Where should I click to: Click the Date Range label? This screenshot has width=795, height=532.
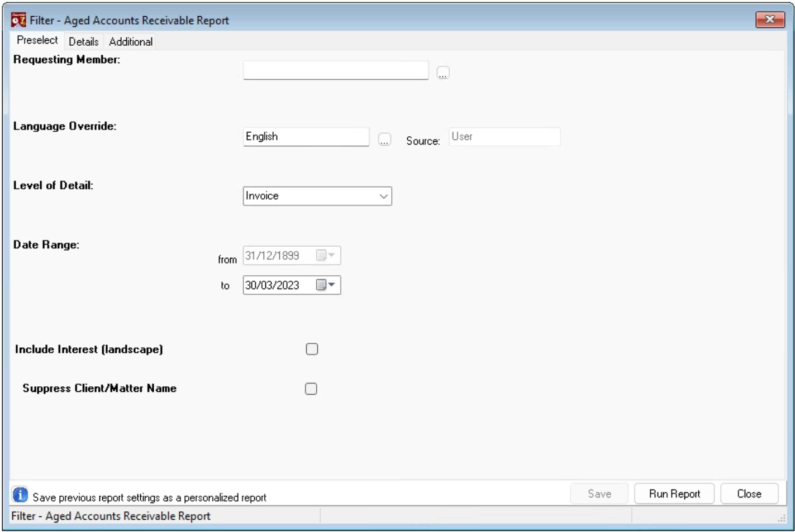pos(46,245)
